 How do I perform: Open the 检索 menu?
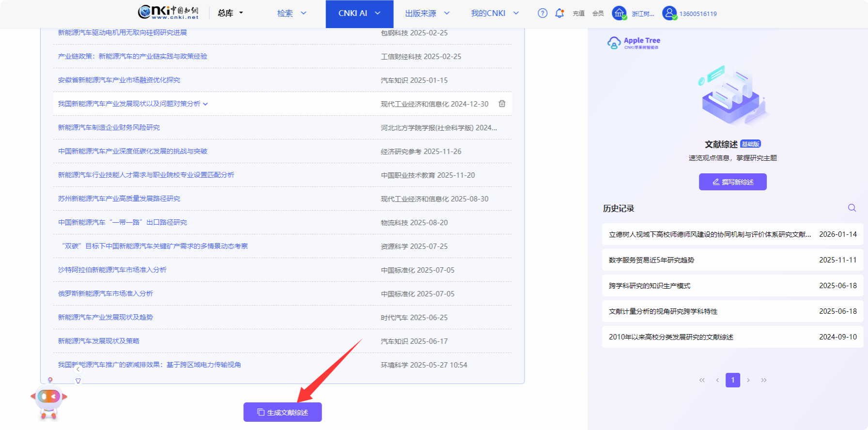pos(292,14)
